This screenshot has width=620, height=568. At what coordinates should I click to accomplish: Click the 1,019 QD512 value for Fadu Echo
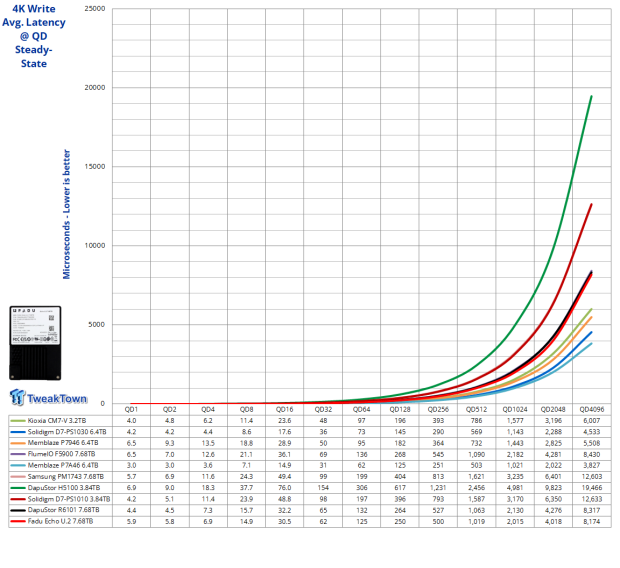click(476, 521)
